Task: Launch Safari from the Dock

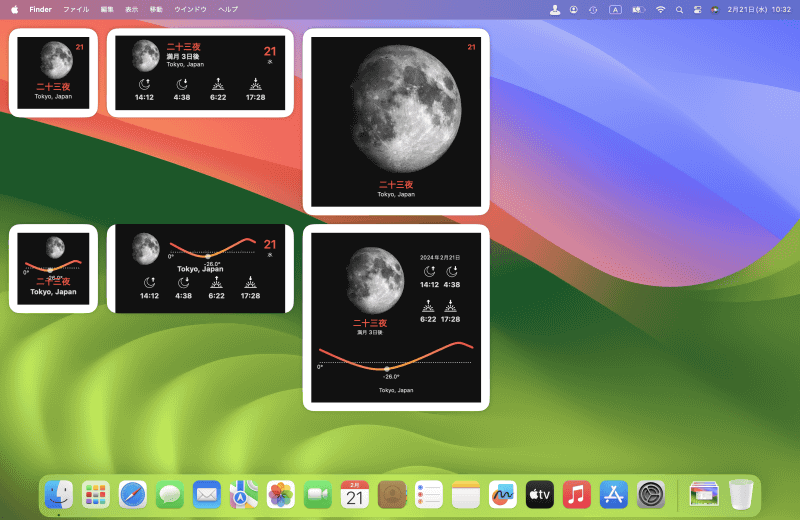Action: pos(133,494)
